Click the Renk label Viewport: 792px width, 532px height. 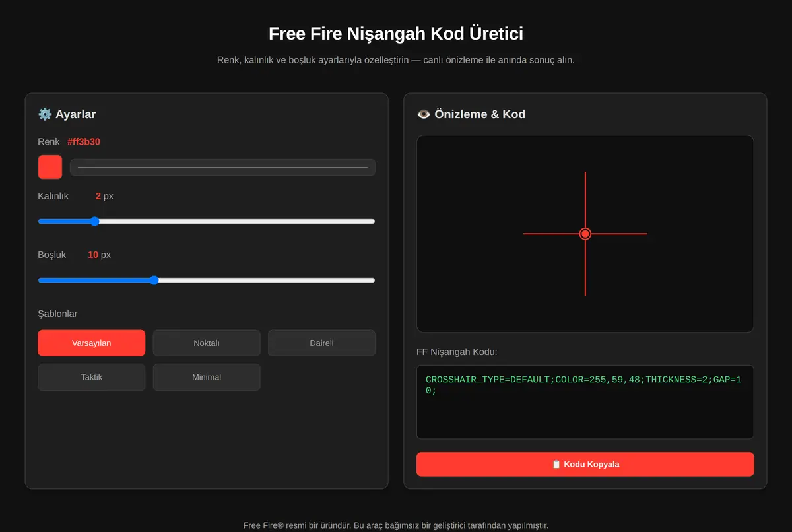coord(49,141)
